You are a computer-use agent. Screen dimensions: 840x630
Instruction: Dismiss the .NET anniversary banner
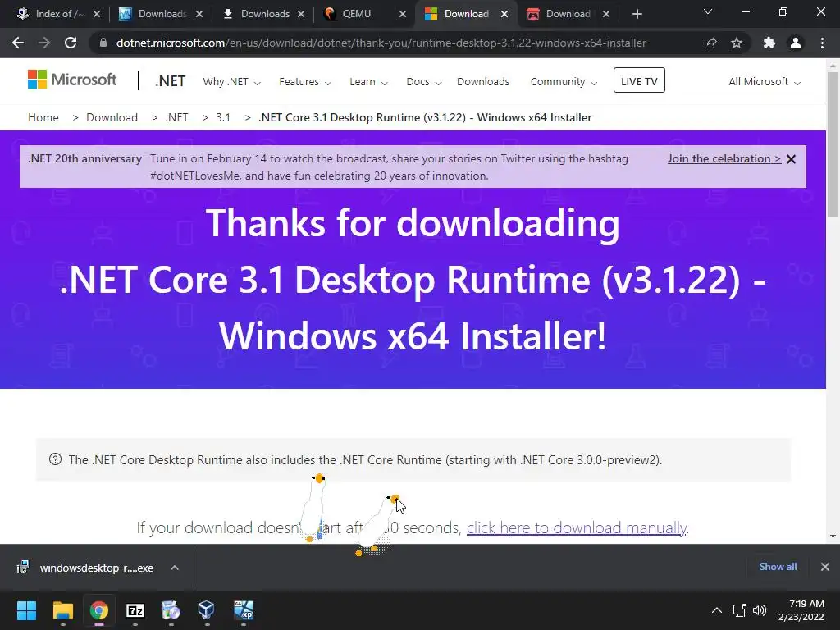click(792, 159)
